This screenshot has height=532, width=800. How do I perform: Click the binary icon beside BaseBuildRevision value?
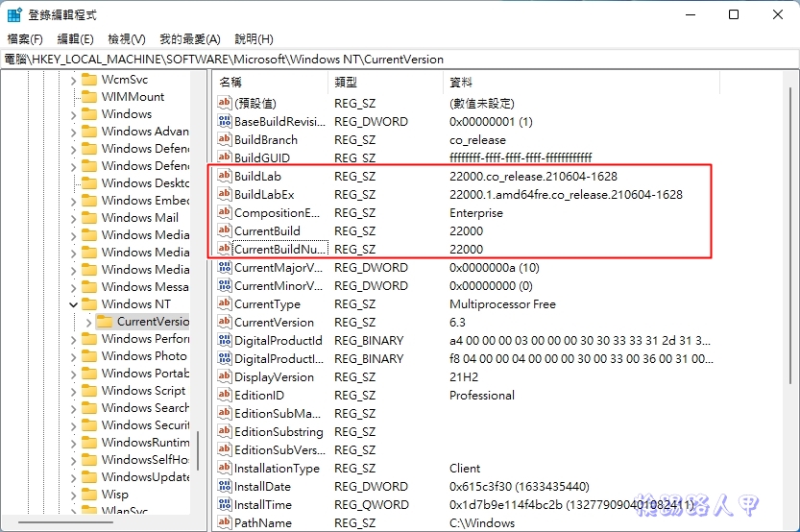(225, 122)
